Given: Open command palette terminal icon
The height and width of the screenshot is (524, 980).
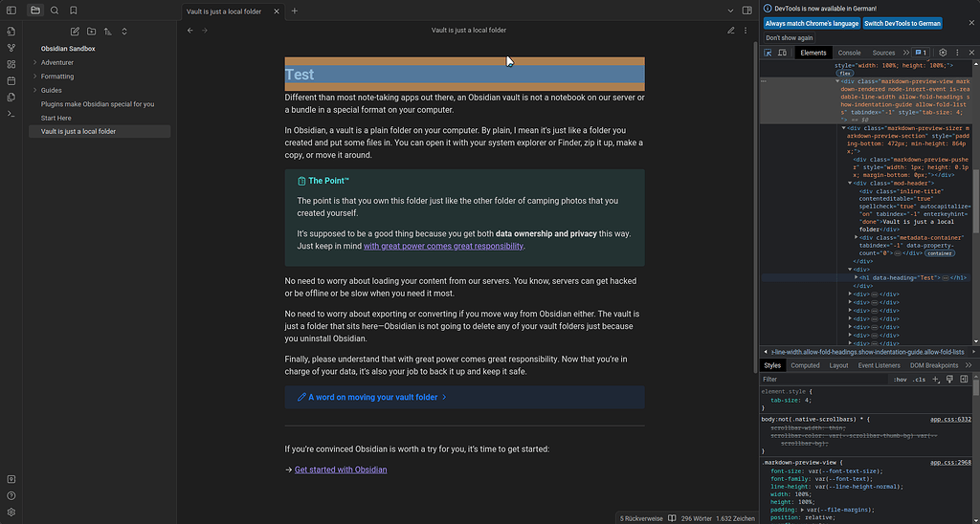Looking at the screenshot, I should coord(11,114).
